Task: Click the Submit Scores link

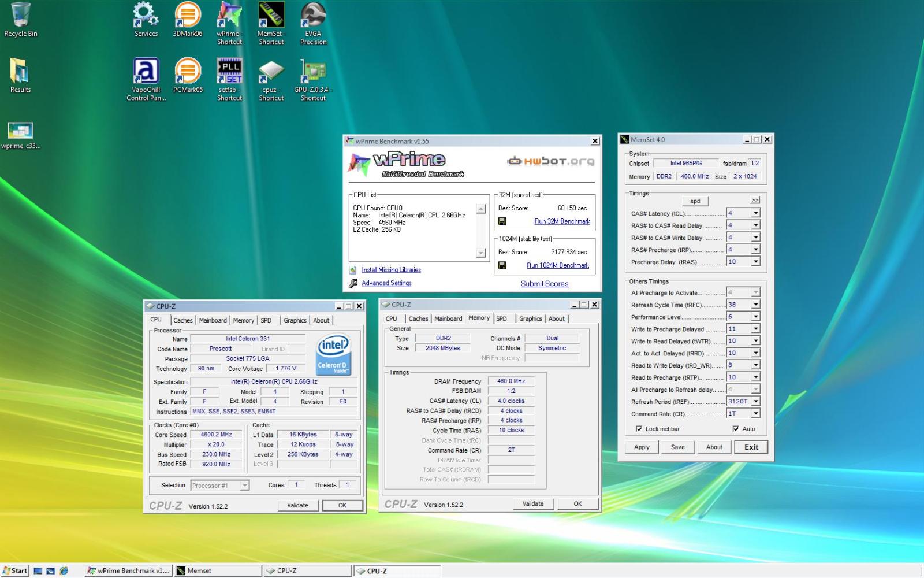Action: (545, 284)
